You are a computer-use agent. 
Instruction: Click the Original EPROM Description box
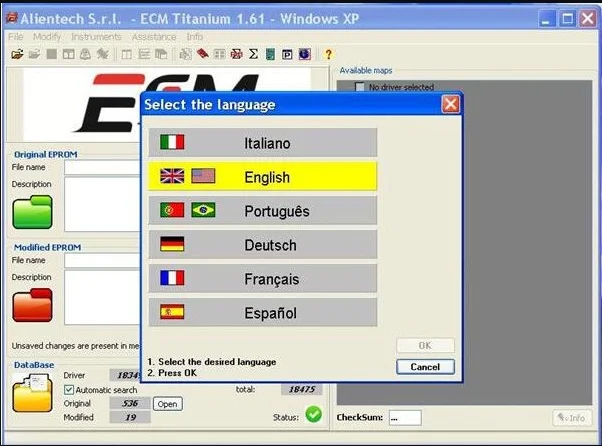coord(102,204)
